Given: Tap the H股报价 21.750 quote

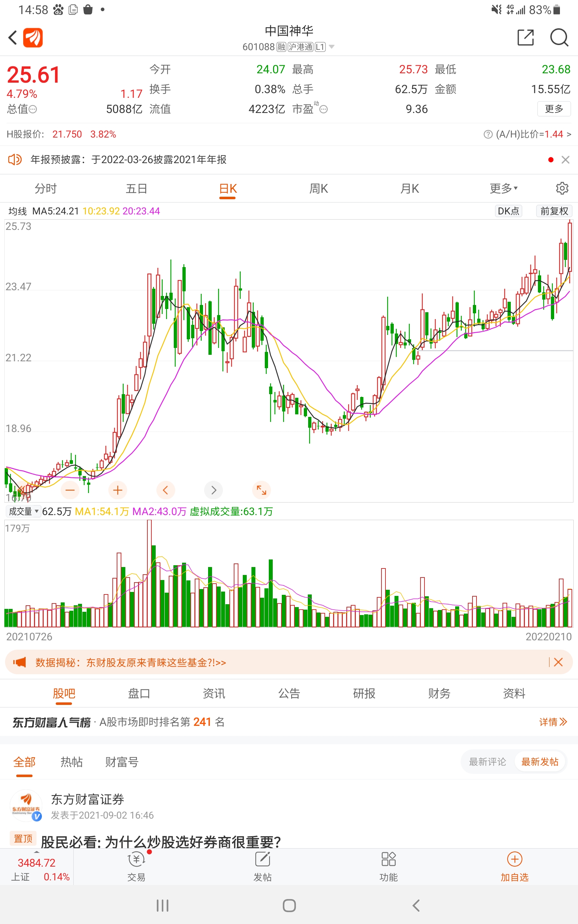Looking at the screenshot, I should point(61,134).
